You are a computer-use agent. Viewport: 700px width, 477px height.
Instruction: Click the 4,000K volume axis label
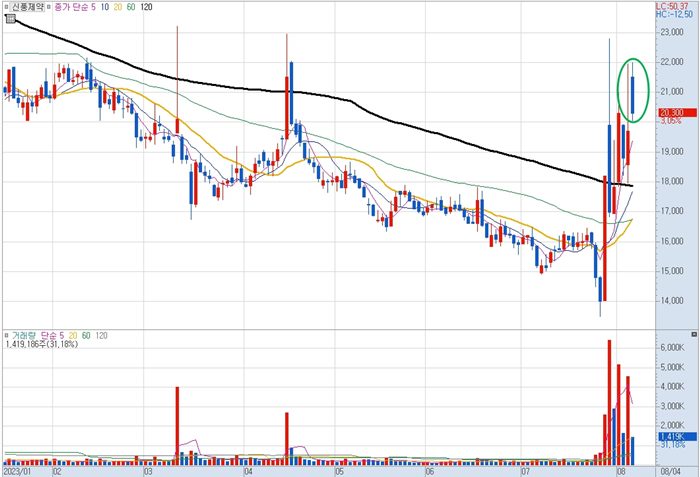pos(672,386)
